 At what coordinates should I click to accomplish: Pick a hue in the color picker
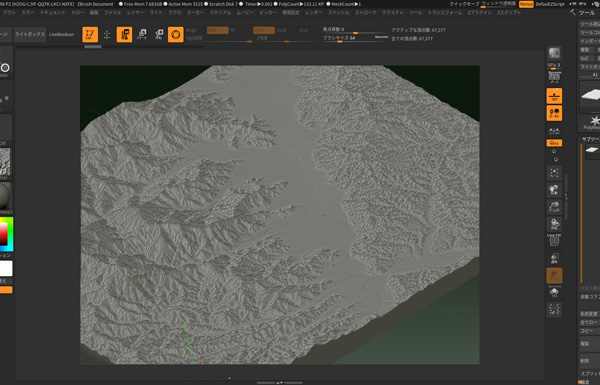point(7,234)
